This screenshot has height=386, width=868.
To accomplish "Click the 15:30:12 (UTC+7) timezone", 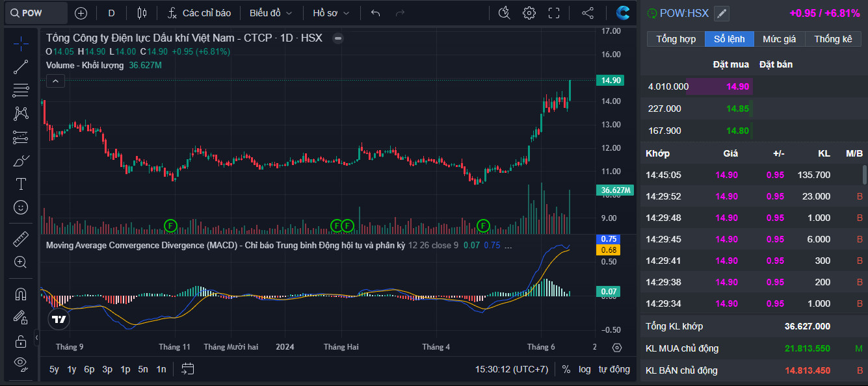I will point(512,369).
